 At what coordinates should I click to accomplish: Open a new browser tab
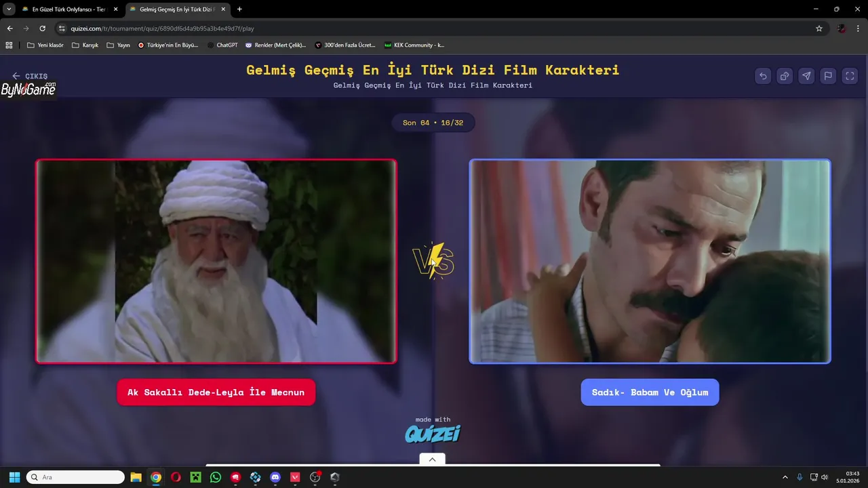pyautogui.click(x=239, y=9)
